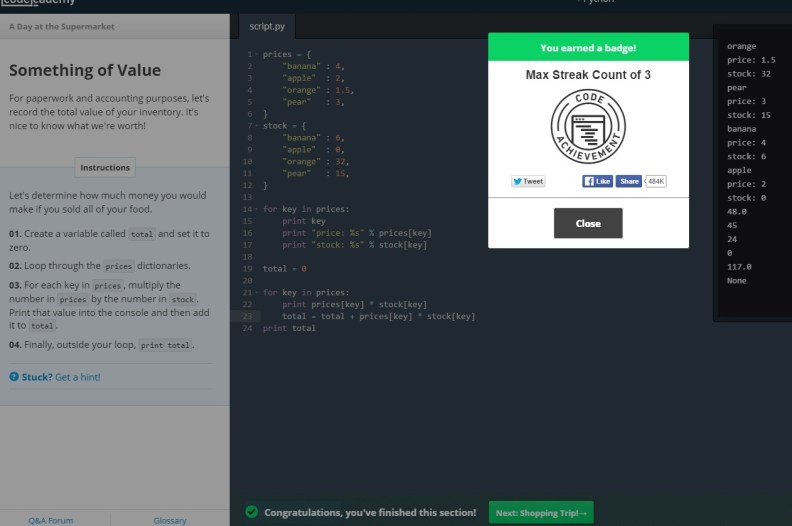Click code line 'print prices[key] * stock[key]'
Screen dimensions: 792x526
[x=354, y=304]
